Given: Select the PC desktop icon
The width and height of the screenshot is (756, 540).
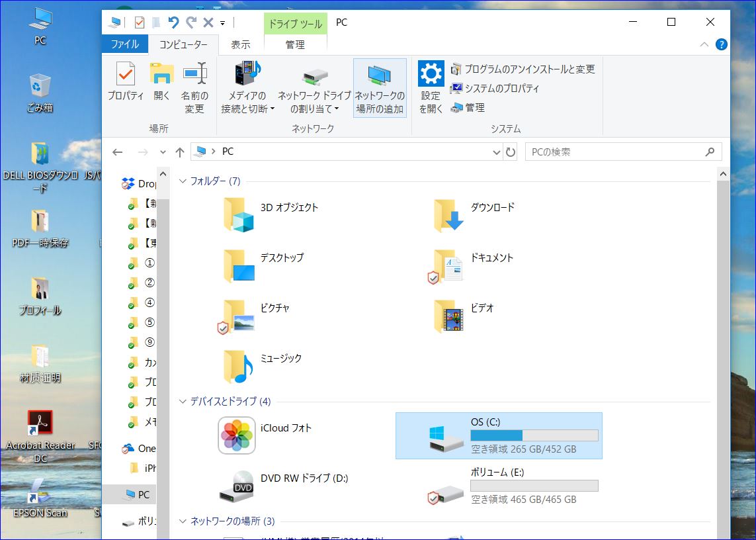Looking at the screenshot, I should coord(40,26).
